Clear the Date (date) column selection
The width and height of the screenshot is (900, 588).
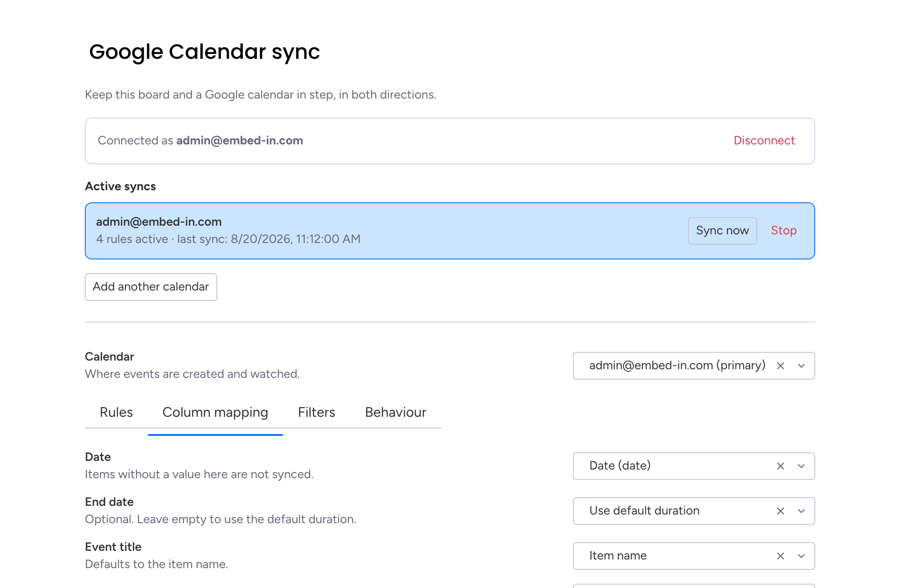point(780,466)
